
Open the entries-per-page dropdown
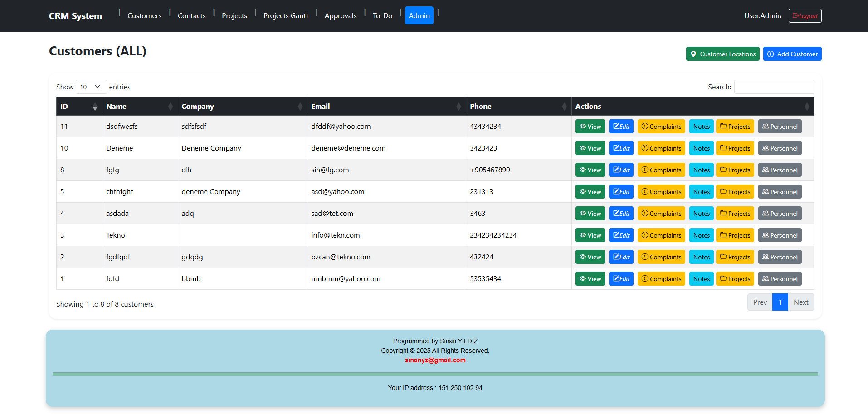(91, 87)
